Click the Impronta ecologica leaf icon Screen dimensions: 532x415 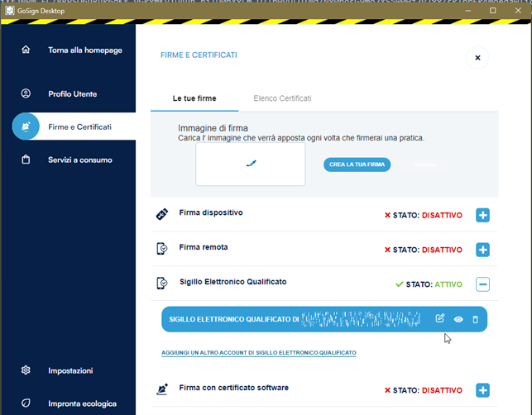[26, 403]
